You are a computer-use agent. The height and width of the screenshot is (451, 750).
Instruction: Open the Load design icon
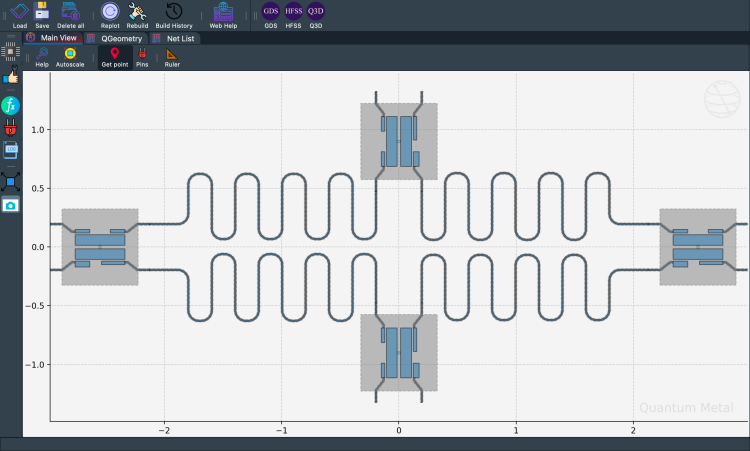point(20,15)
